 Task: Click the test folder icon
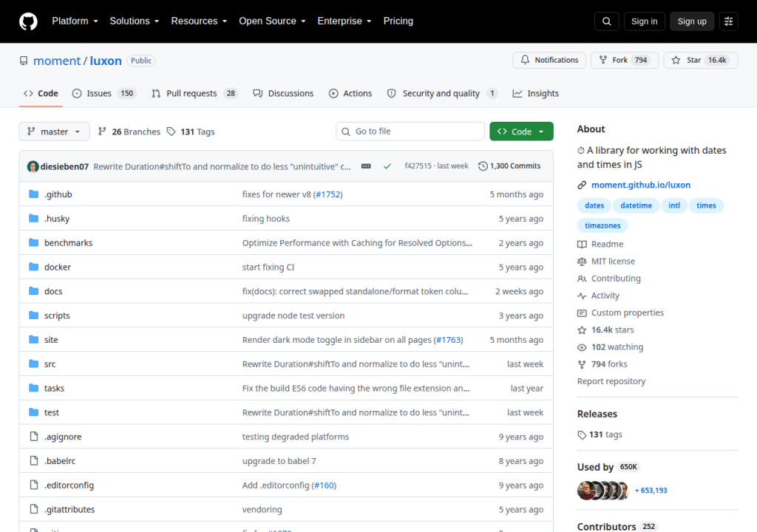click(x=33, y=412)
